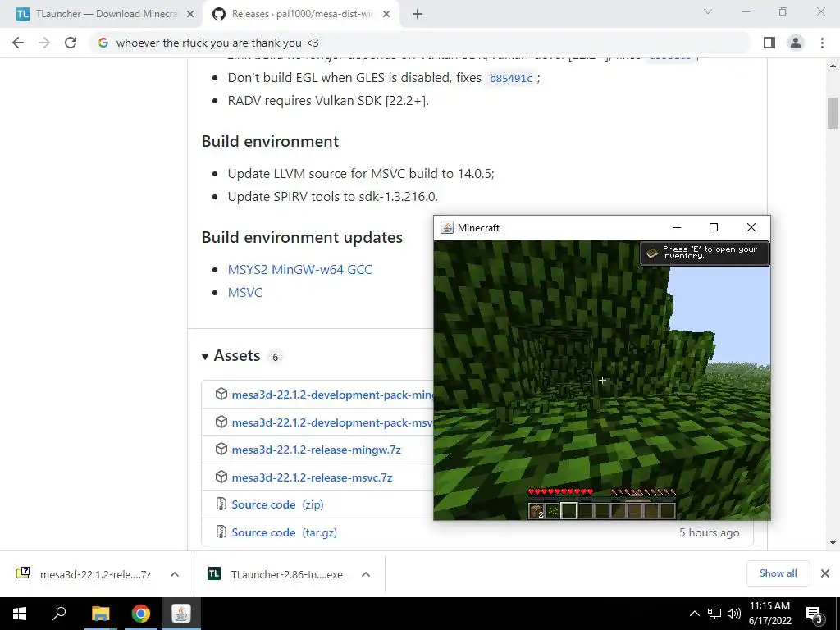The image size is (840, 630).
Task: Reload the current page
Action: click(x=71, y=43)
